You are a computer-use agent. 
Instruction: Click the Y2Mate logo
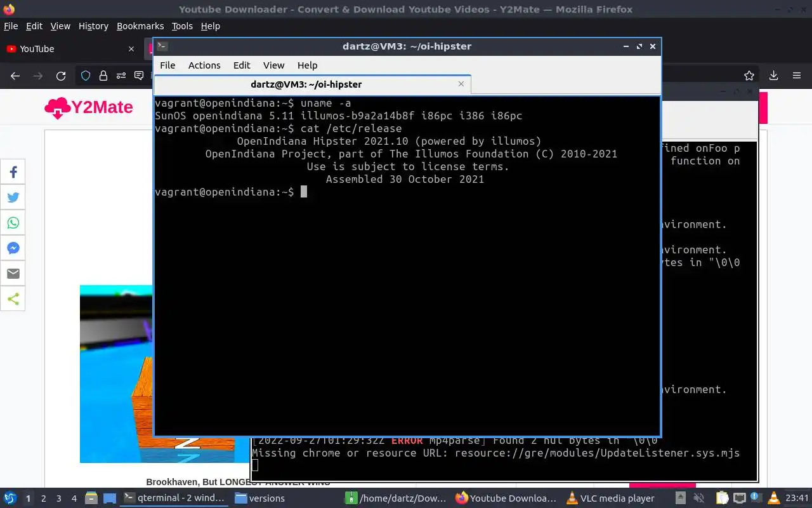point(89,107)
